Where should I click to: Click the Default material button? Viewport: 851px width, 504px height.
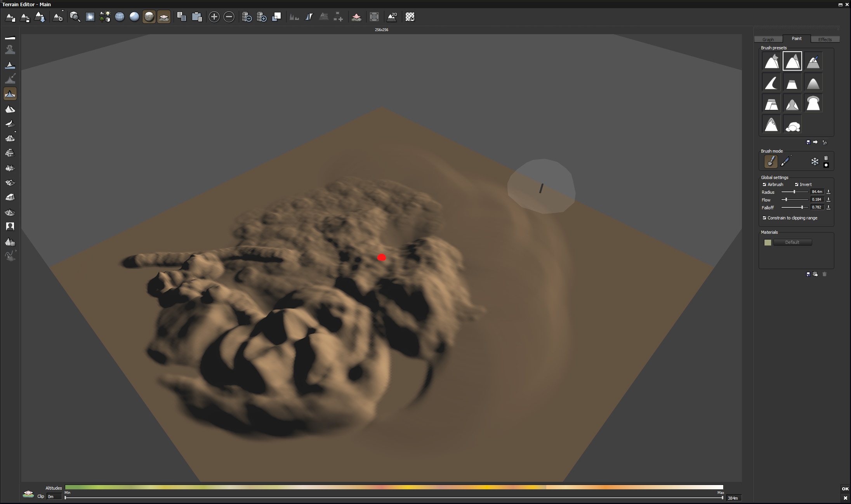[792, 242]
